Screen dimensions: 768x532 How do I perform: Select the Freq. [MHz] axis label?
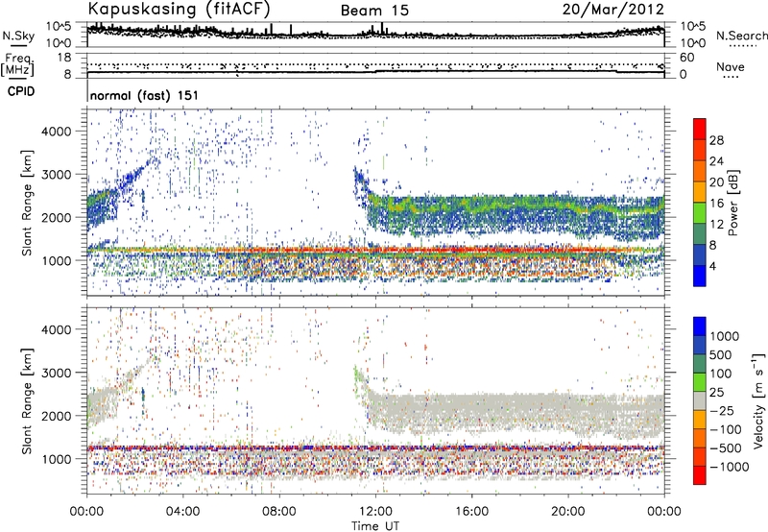[17, 65]
